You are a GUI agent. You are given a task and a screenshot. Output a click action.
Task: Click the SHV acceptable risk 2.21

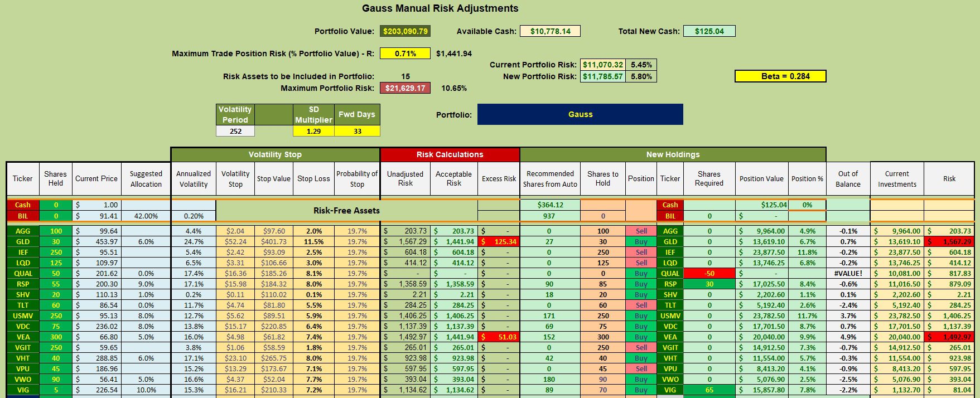pos(454,294)
